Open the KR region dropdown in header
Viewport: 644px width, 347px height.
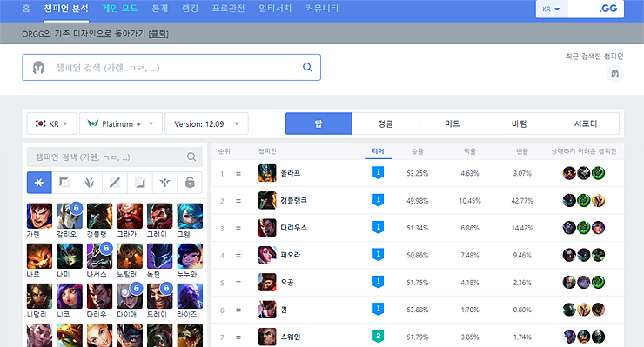tap(551, 9)
